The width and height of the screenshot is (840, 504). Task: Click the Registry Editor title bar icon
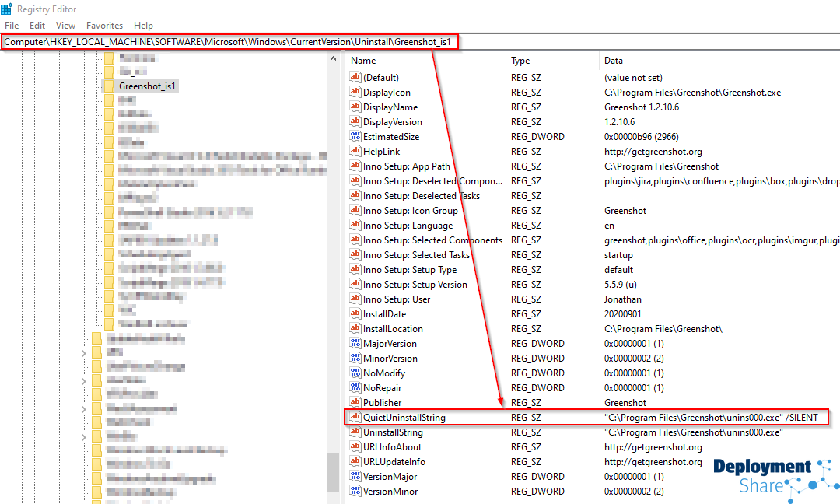(7, 9)
